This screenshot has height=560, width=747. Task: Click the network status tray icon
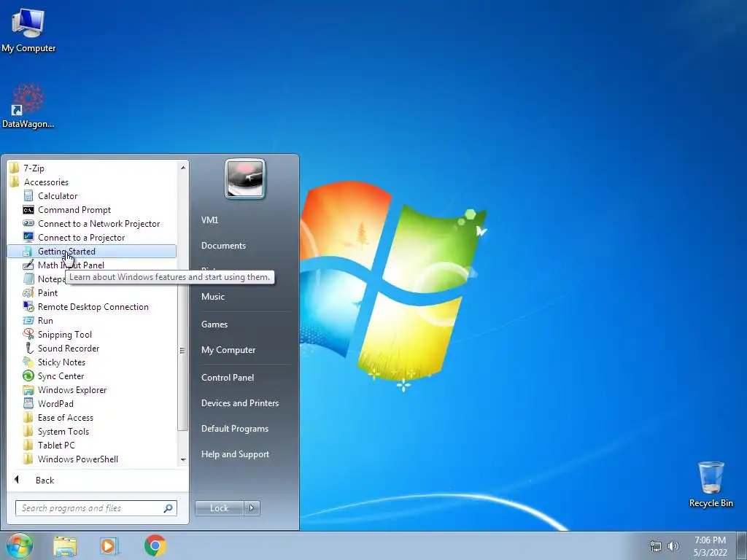pyautogui.click(x=656, y=546)
